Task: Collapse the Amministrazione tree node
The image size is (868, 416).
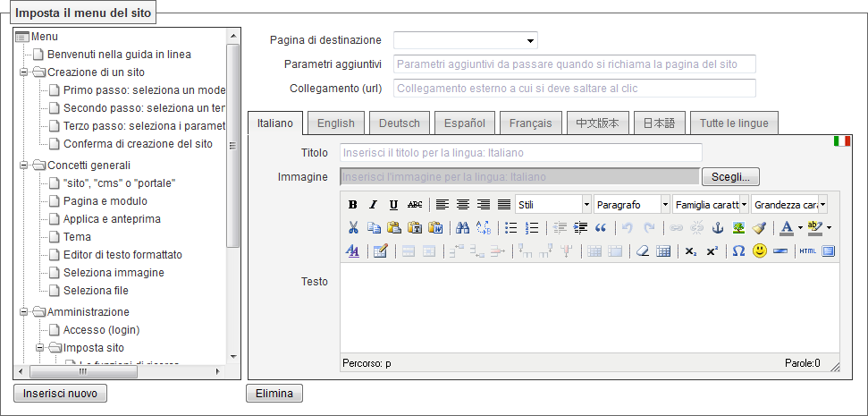Action: [x=24, y=312]
